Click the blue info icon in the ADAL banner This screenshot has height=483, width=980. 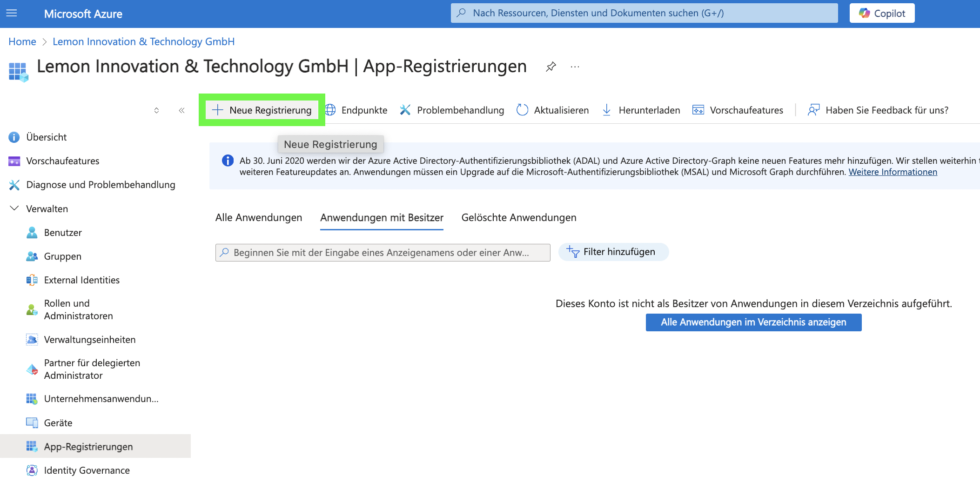coord(228,161)
